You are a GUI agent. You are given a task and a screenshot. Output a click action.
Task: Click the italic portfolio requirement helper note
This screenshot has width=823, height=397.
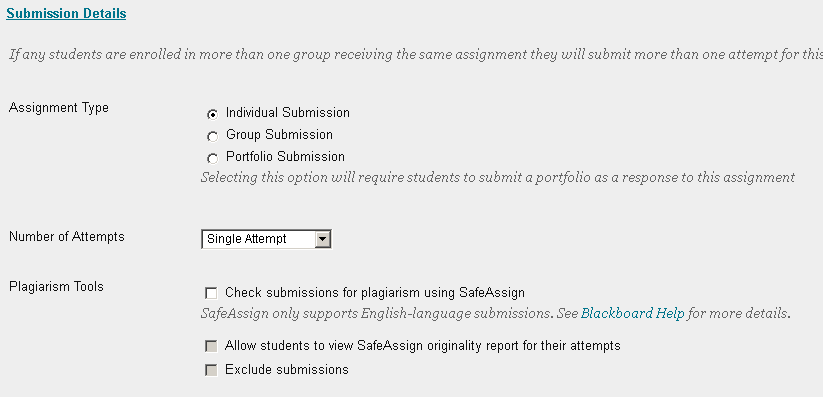tap(498, 177)
